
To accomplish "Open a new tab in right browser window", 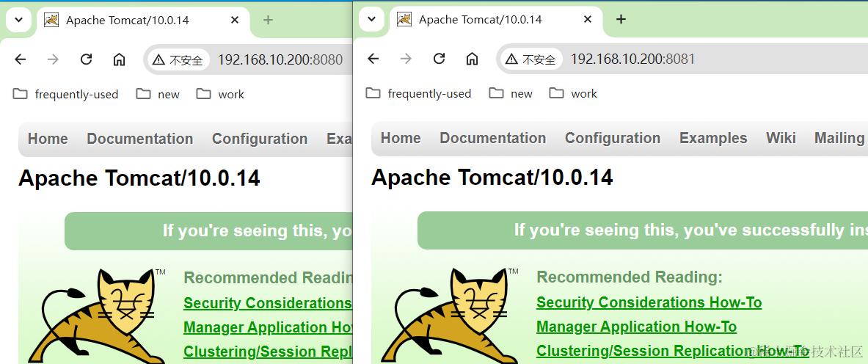I will coord(621,20).
